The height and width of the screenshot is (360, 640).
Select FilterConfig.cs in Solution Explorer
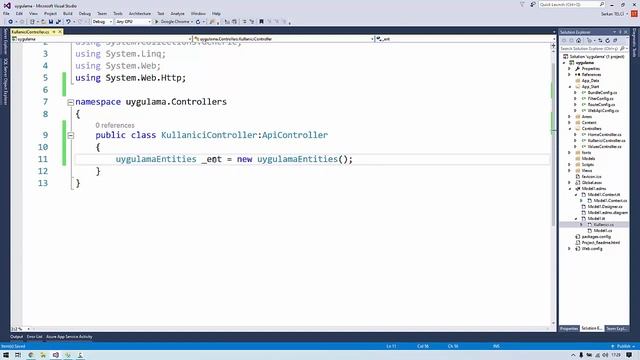click(600, 99)
